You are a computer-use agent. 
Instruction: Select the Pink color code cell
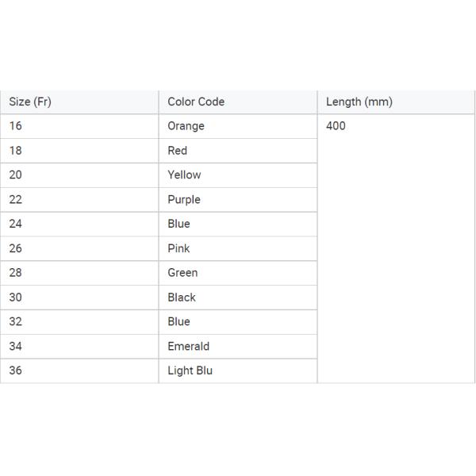[x=178, y=248]
